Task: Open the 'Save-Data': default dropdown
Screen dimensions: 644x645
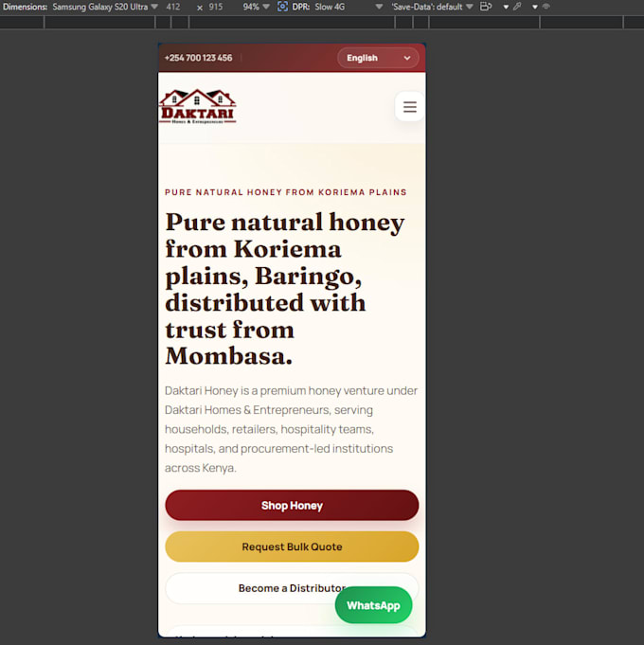Action: pos(432,7)
